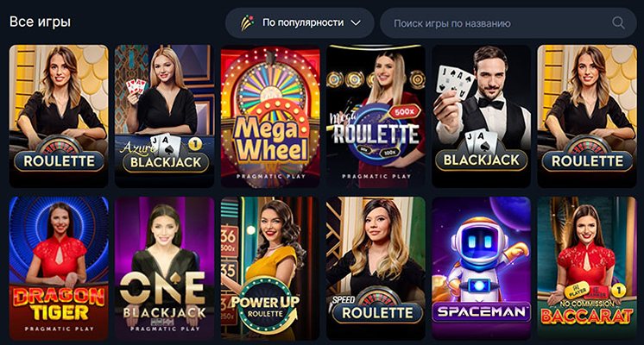Click the fireworks popularity sort icon
The width and height of the screenshot is (644, 345).
tap(246, 23)
